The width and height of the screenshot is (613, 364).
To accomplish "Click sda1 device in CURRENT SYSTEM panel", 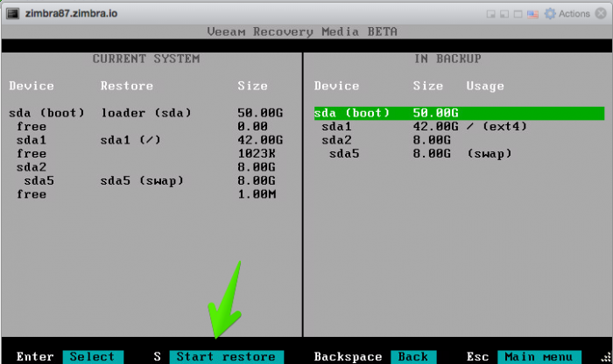I will pos(32,140).
